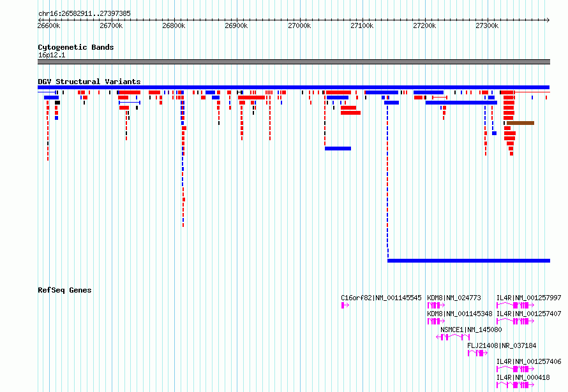The image size is (568, 392).
Task: Select the gray 16p12.1 cytogenetic band bar
Action: 294,62
